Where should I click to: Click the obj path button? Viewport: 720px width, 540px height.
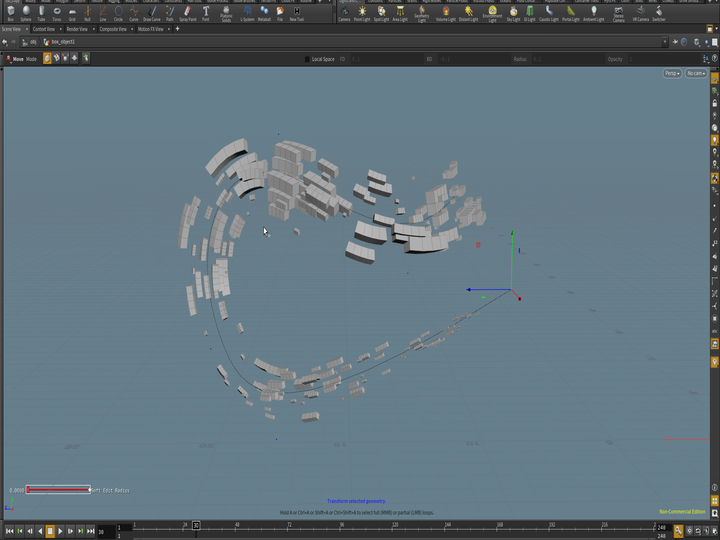tap(29, 43)
